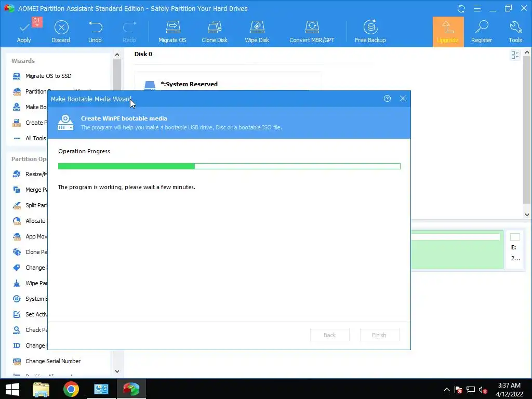This screenshot has height=399, width=532.
Task: Select the E: partition block
Action: (x=515, y=250)
